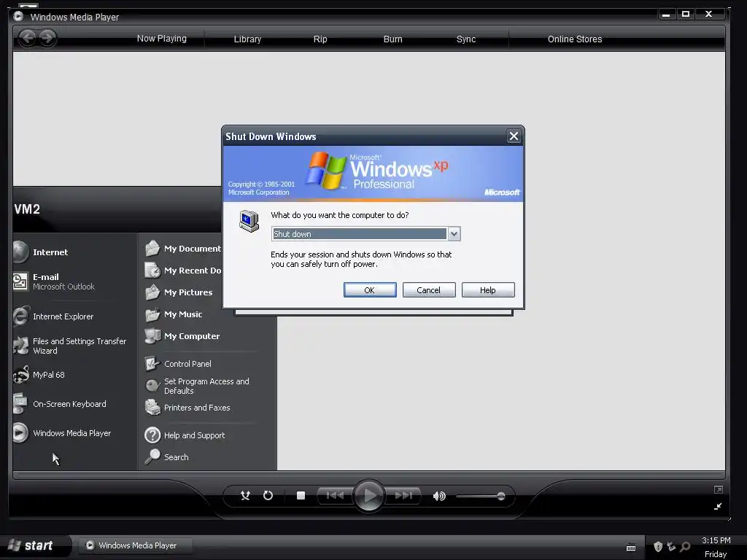Click the keyboard icon on taskbar
The image size is (747, 560).
point(631,548)
